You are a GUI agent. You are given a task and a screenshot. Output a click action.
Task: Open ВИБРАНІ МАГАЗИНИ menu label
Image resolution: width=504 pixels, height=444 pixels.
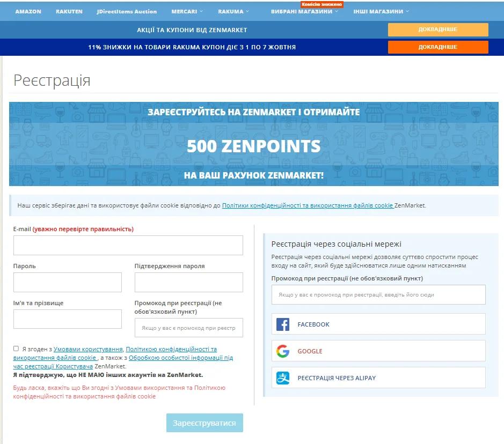pyautogui.click(x=302, y=11)
